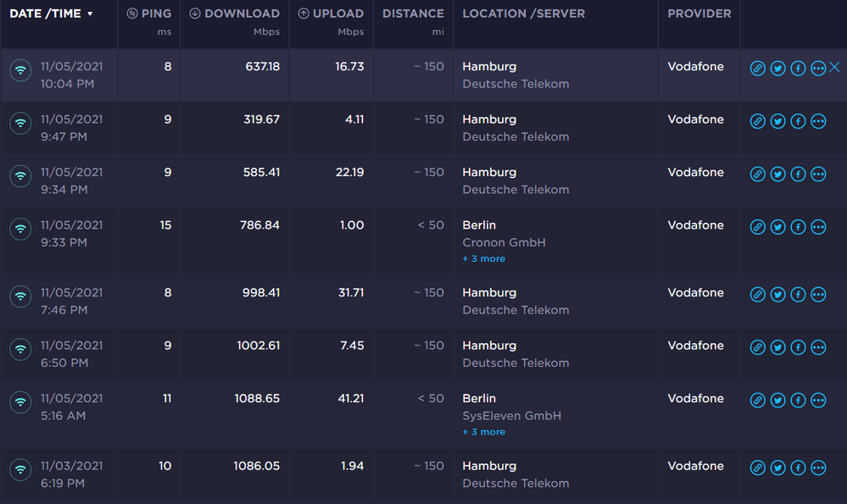This screenshot has width=847, height=504.
Task: Select the 319.67 download value
Action: coord(261,119)
